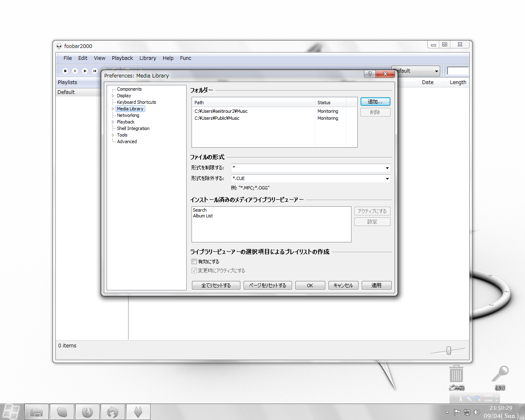Open the Default playback order dropdown in main window

click(x=415, y=71)
